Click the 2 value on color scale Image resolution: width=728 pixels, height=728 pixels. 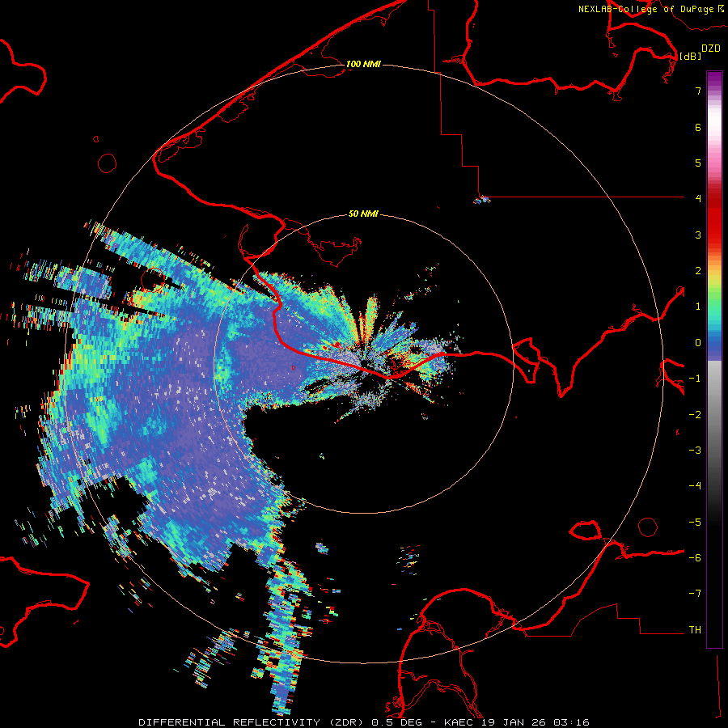pyautogui.click(x=698, y=271)
